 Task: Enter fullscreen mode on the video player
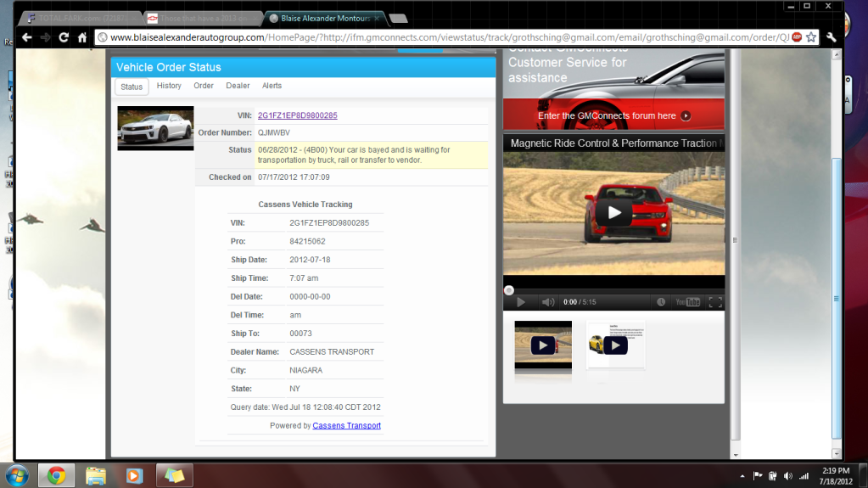[x=714, y=302]
